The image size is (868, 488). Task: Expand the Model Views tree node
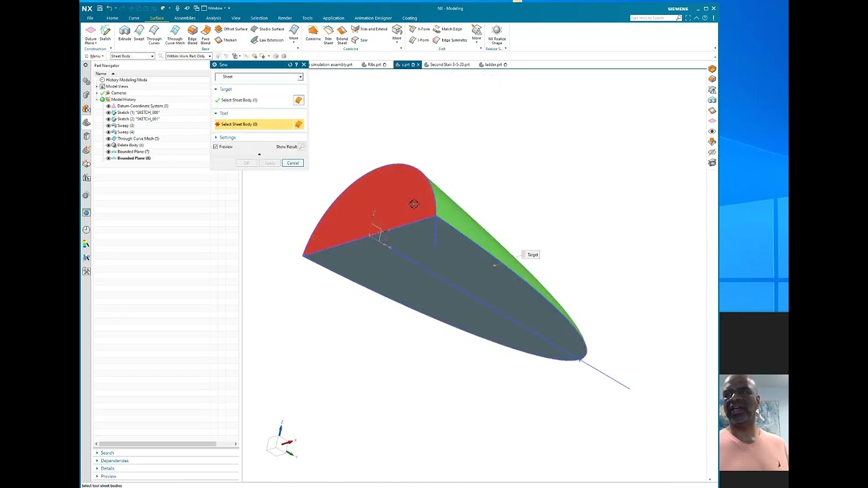(x=97, y=86)
